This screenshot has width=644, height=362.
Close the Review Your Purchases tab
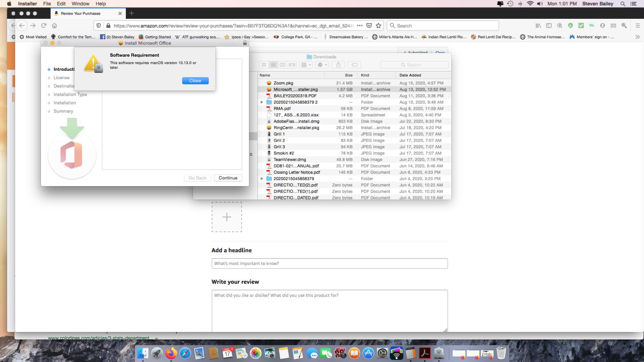[120, 13]
